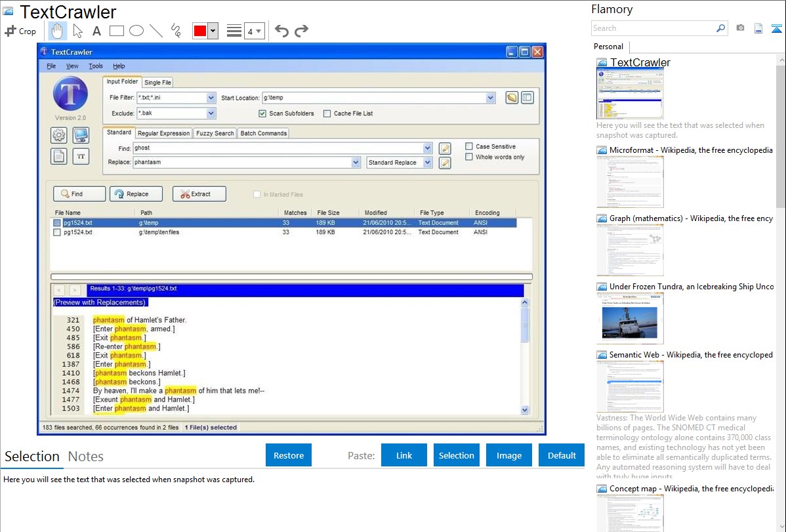
Task: Click the red color swatch
Action: [199, 31]
